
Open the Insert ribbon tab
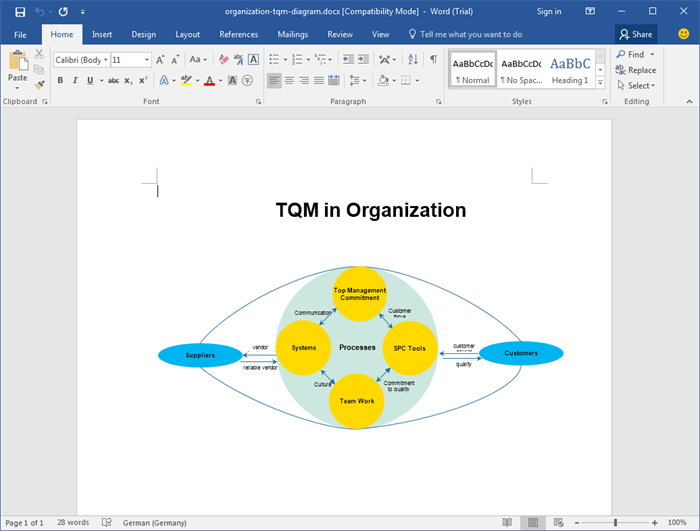(x=101, y=34)
